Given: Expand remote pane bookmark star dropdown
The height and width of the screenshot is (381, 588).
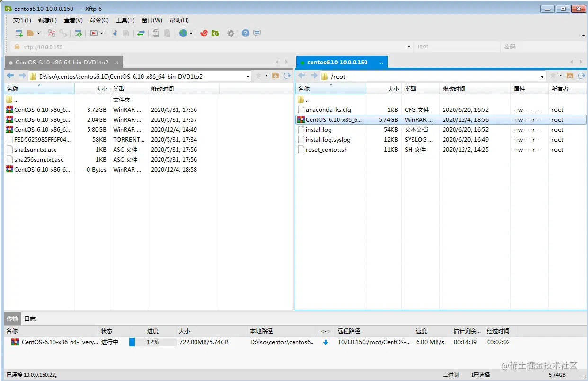Looking at the screenshot, I should point(561,76).
